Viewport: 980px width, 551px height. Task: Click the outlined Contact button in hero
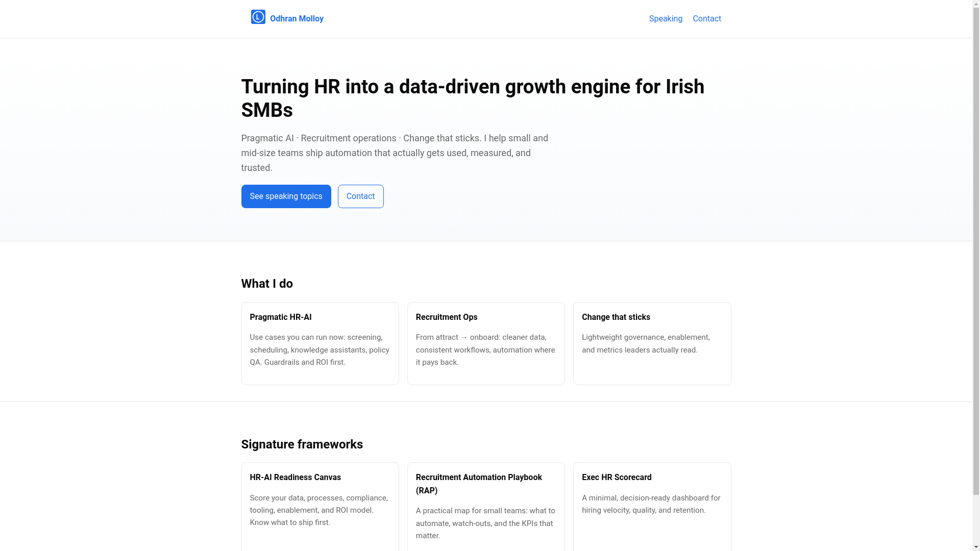pos(360,196)
